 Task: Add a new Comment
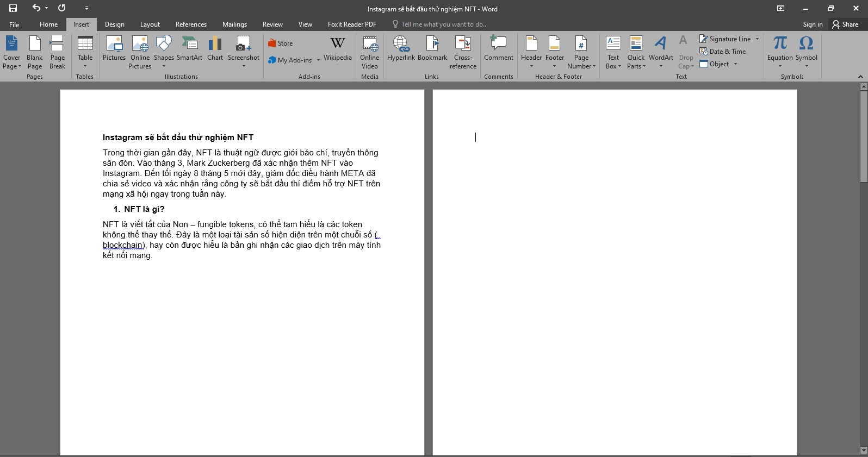point(499,49)
